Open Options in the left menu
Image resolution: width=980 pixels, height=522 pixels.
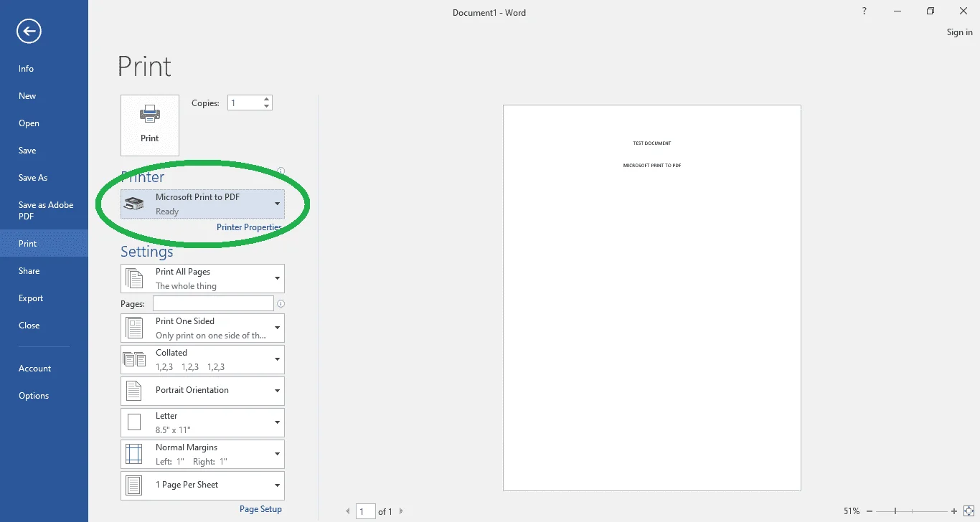click(44, 396)
